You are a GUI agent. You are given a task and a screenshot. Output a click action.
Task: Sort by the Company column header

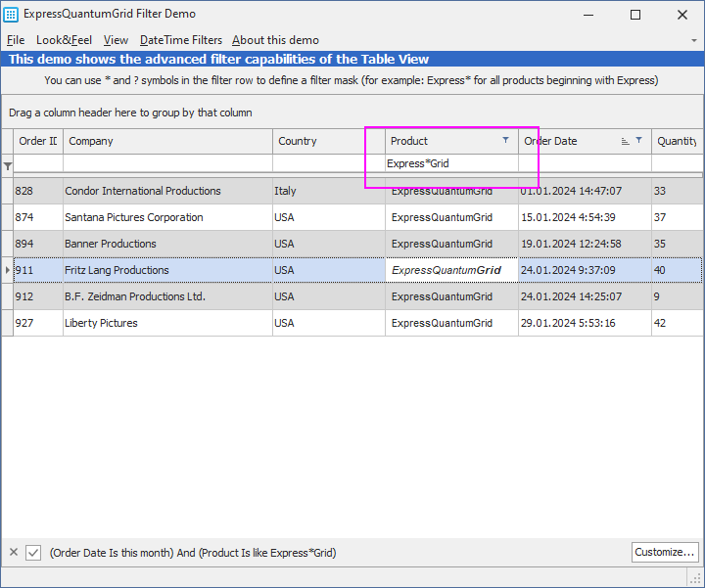[x=167, y=141]
